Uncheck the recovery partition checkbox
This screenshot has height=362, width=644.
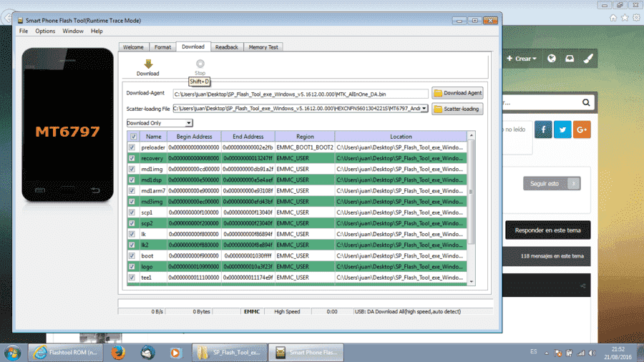tap(132, 158)
